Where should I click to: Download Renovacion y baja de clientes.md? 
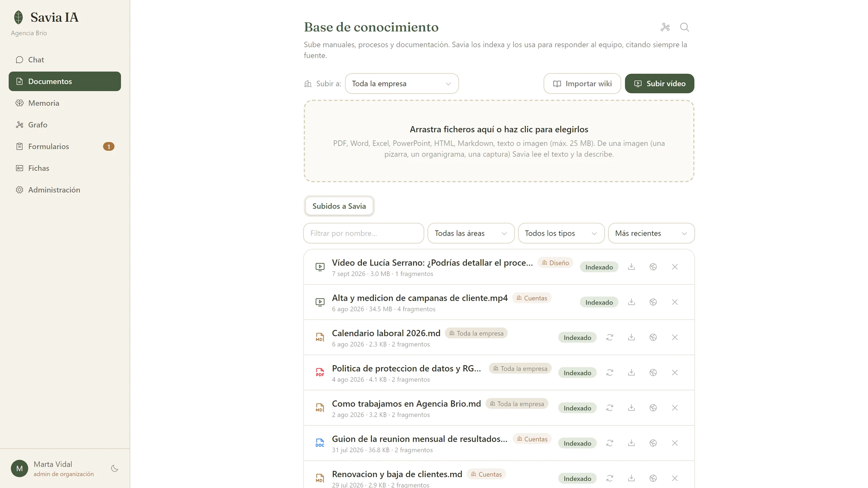click(631, 478)
